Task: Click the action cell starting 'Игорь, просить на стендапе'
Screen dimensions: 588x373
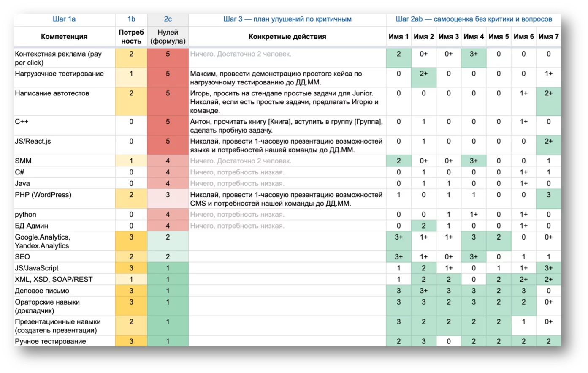Action: point(287,101)
